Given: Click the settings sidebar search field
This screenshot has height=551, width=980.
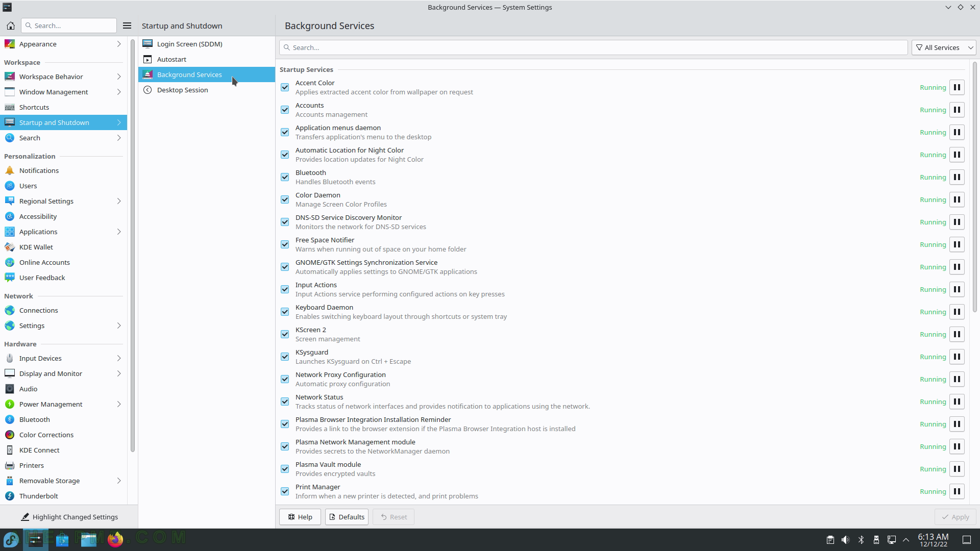Looking at the screenshot, I should [x=69, y=26].
